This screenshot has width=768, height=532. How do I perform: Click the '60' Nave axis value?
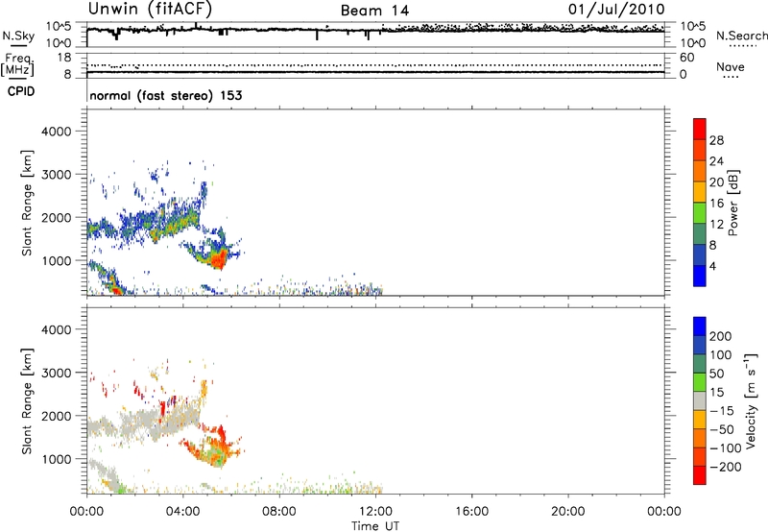pos(686,58)
